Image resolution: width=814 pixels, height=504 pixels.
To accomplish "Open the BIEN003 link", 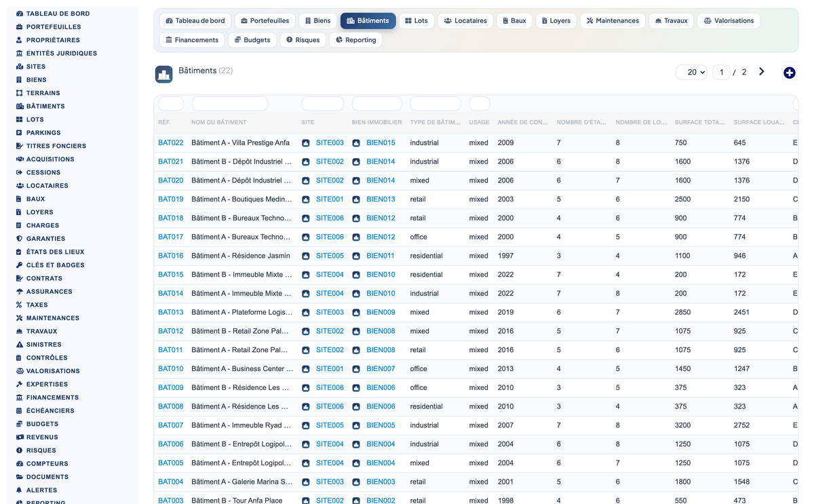I will [x=381, y=482].
